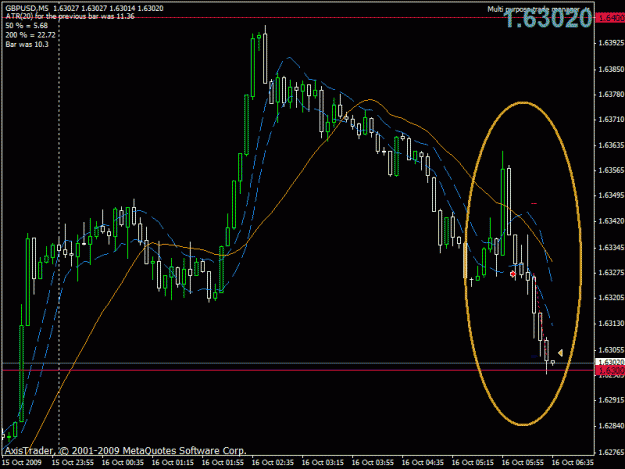Viewport: 625px width, 469px height.
Task: Click the '200 % = 22.72' label
Action: click(x=30, y=35)
